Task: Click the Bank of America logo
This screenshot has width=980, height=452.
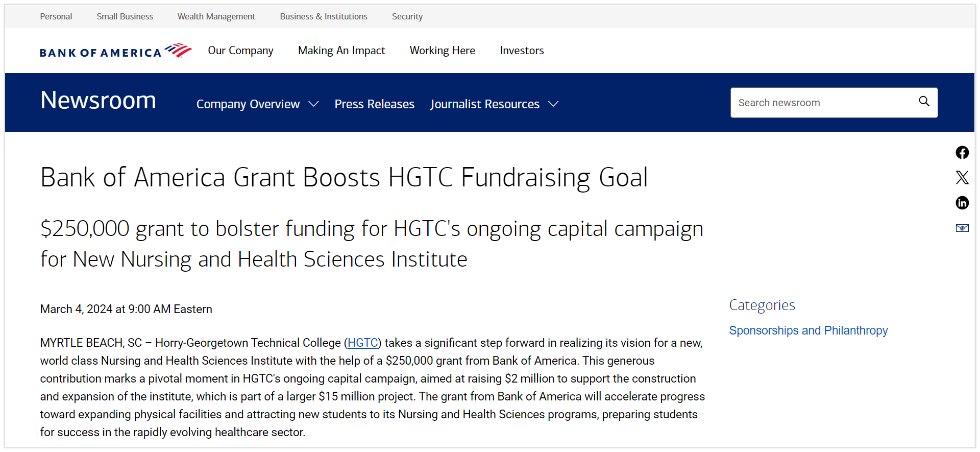Action: [x=115, y=51]
